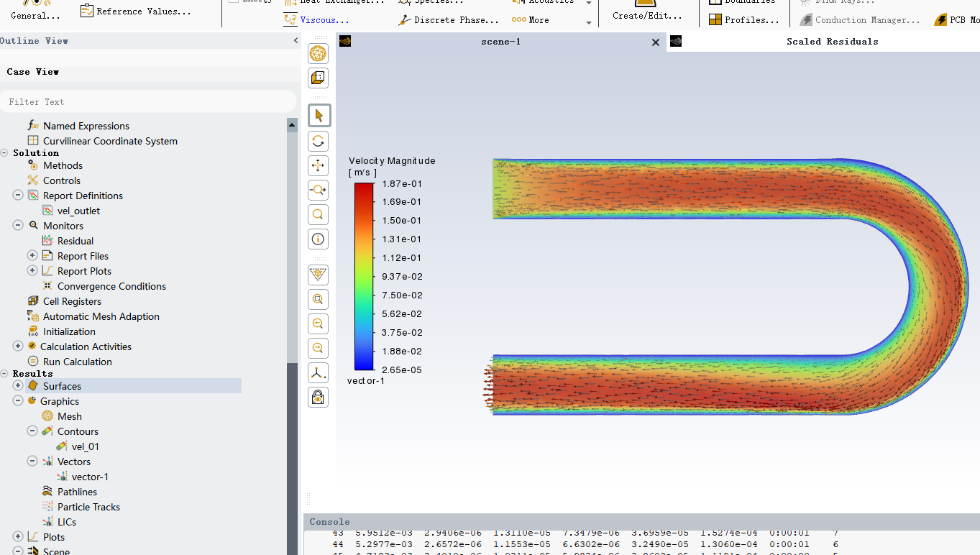The image size is (980, 555).
Task: Expand the Surfaces node
Action: [x=18, y=386]
